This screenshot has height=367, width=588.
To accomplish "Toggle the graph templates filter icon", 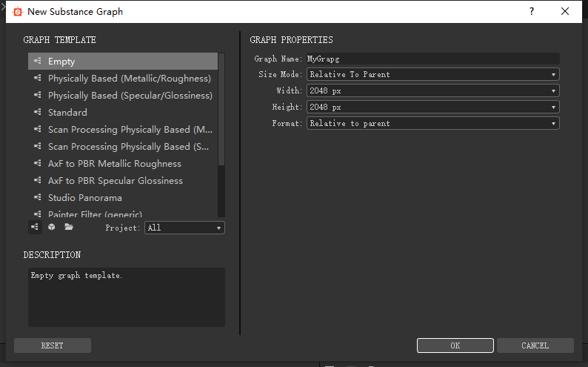I will point(35,227).
